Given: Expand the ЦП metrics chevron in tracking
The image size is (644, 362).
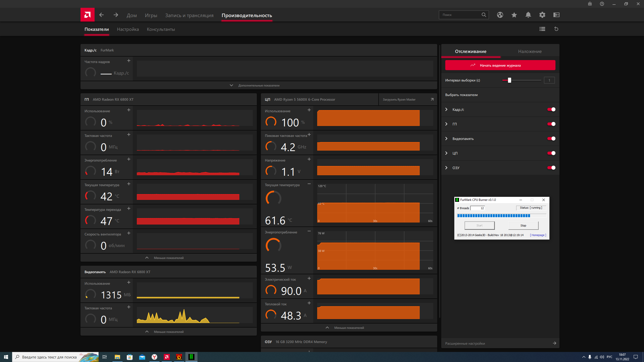Looking at the screenshot, I should [x=446, y=153].
